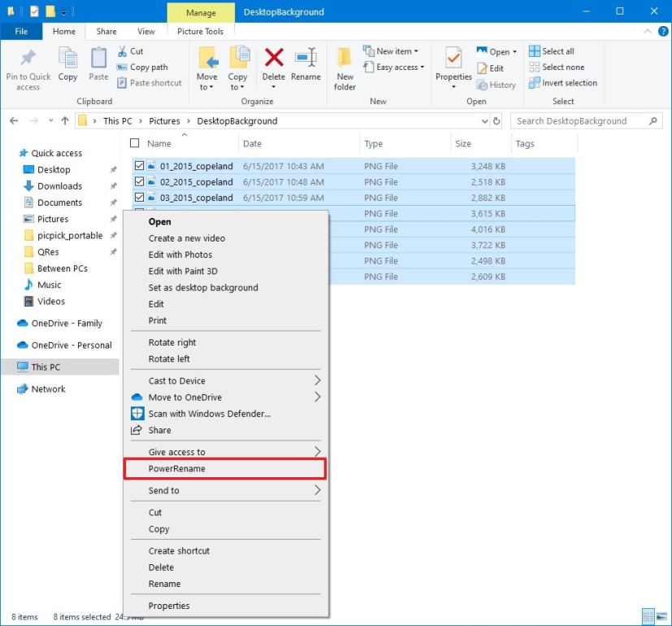672x626 pixels.
Task: Uncheck the 03_2015_copeland file checkbox
Action: (139, 198)
